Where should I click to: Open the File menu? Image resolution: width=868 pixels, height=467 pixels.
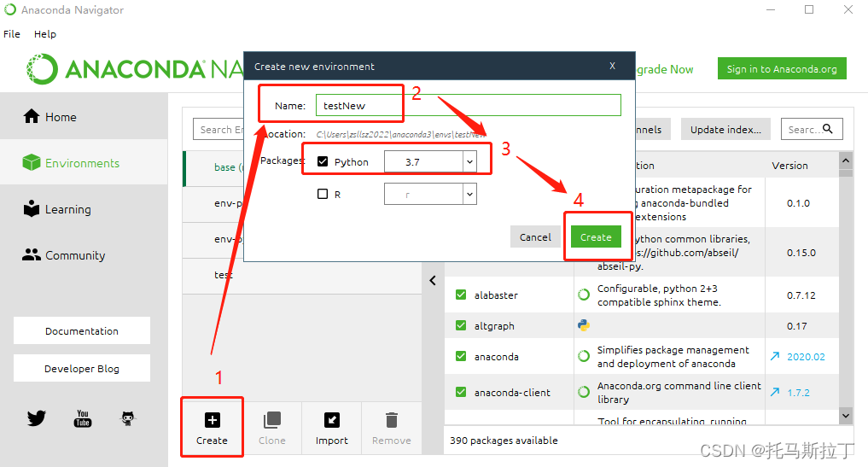pyautogui.click(x=12, y=34)
